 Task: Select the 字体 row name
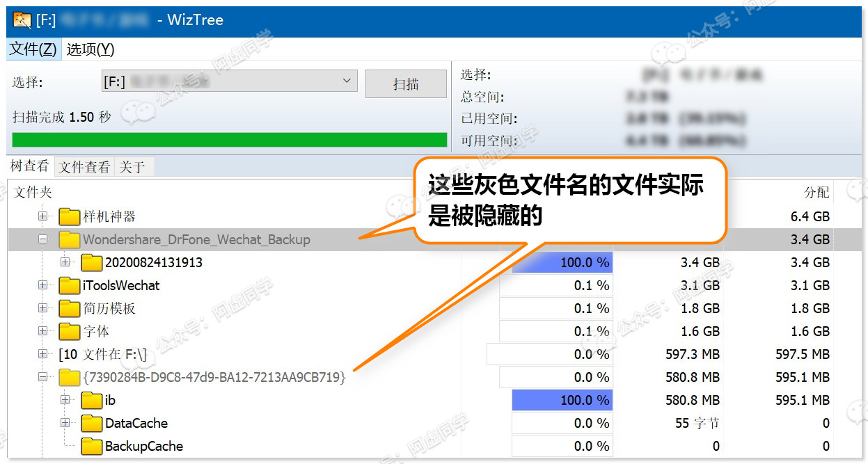[97, 332]
